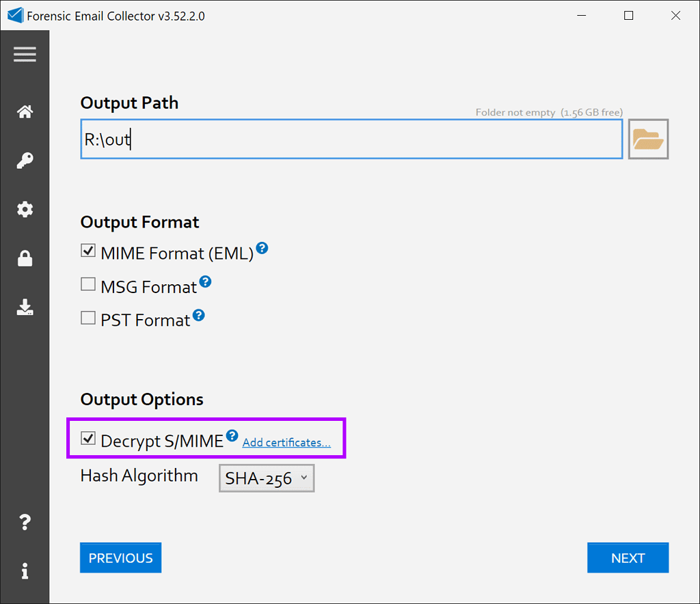Image resolution: width=700 pixels, height=604 pixels.
Task: Click the NEXT button
Action: point(627,558)
